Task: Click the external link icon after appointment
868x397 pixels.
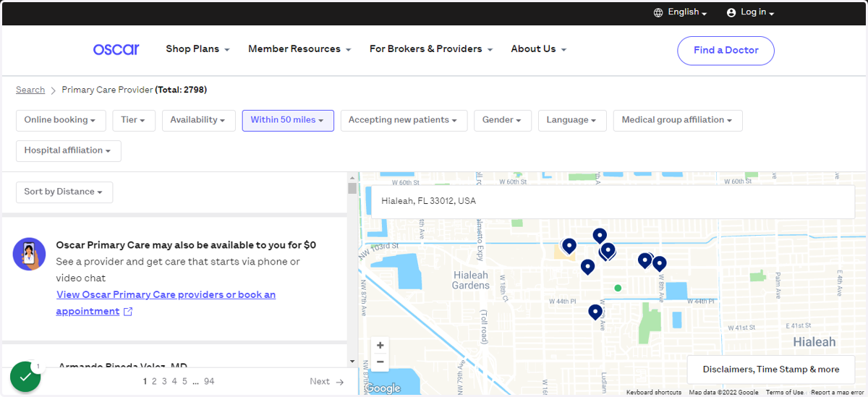Action: click(x=128, y=312)
